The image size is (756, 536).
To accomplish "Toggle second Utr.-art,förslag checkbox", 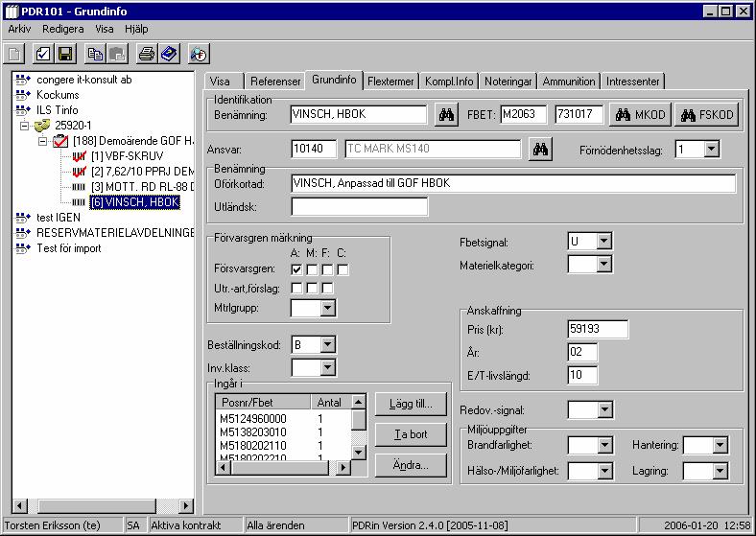I will tap(312, 289).
